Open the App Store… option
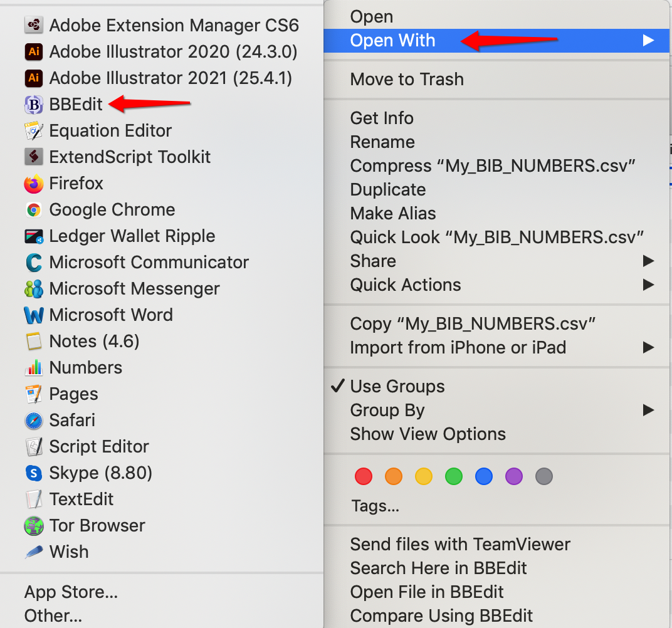672x628 pixels. click(71, 592)
